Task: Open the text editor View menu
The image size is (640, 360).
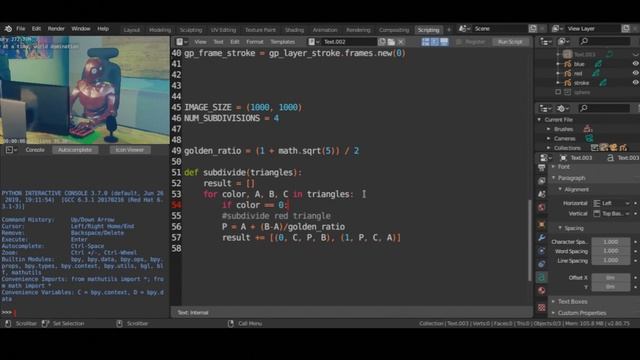Action: pos(200,42)
